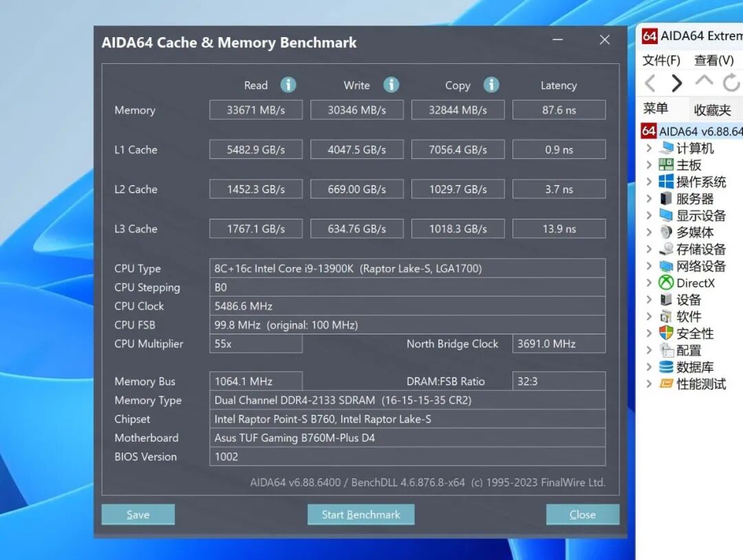Expand the 计算机 tree node
Screen dimensions: 743x560
pyautogui.click(x=649, y=149)
